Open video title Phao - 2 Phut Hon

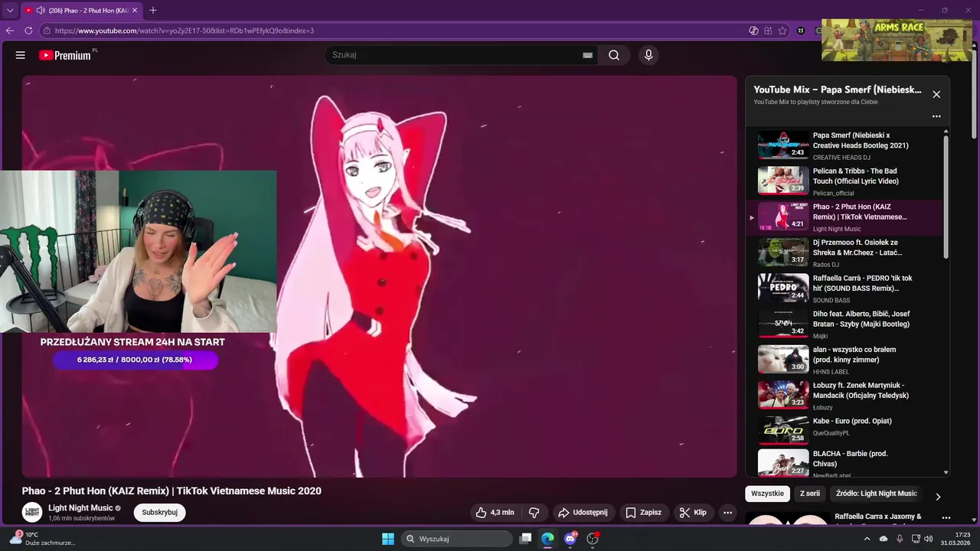[x=171, y=491]
